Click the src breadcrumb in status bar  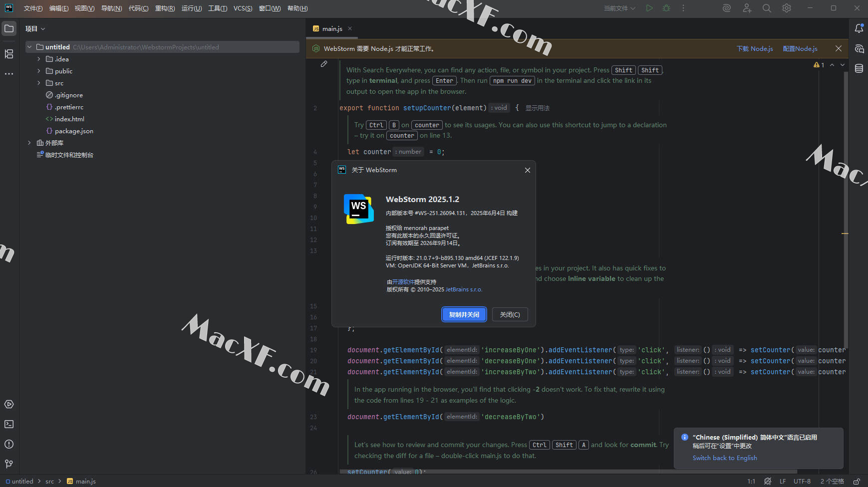click(49, 482)
